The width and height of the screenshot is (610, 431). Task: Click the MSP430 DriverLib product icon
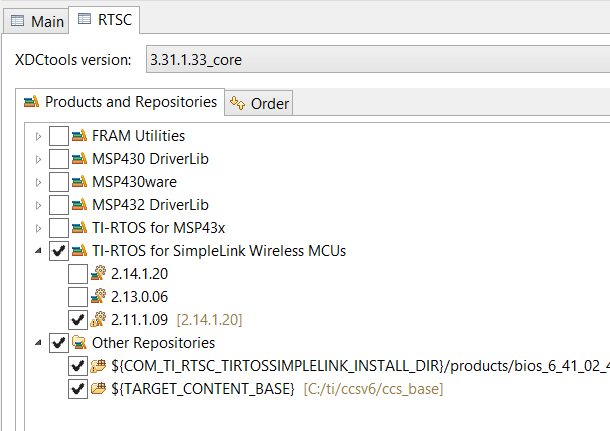tap(80, 159)
